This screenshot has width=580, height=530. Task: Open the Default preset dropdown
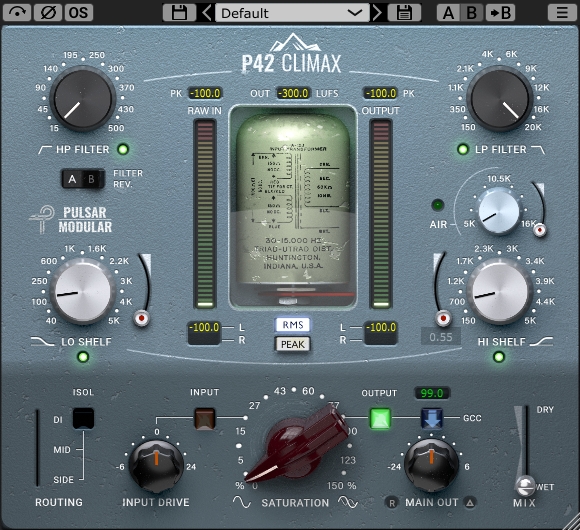[292, 13]
